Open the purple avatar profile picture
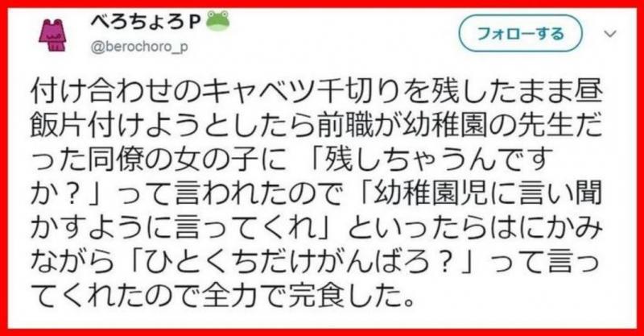 [x=52, y=35]
